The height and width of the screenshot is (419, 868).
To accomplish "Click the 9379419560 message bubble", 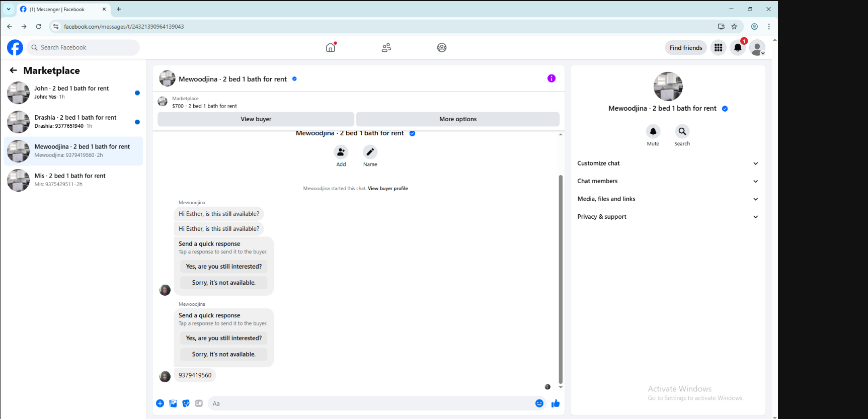I will click(x=195, y=375).
